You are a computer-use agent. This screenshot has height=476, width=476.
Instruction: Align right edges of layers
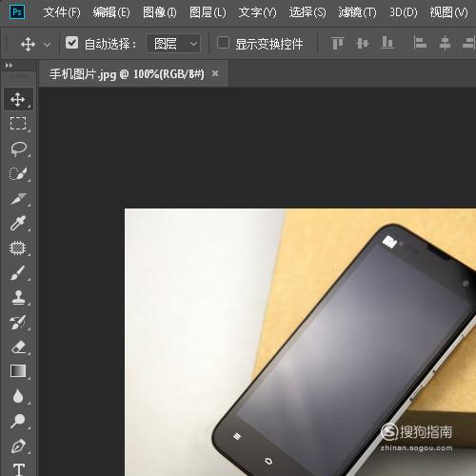point(468,43)
